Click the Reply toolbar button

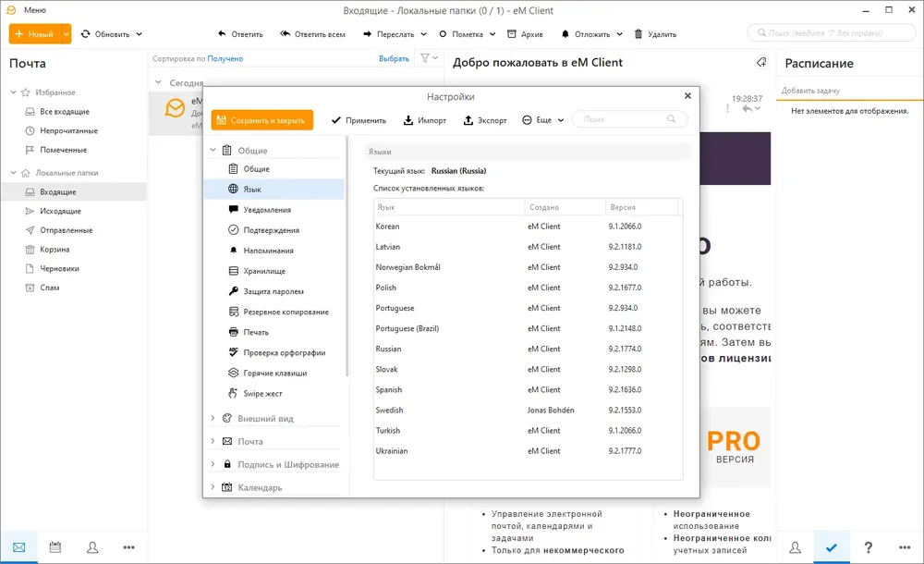tap(240, 34)
